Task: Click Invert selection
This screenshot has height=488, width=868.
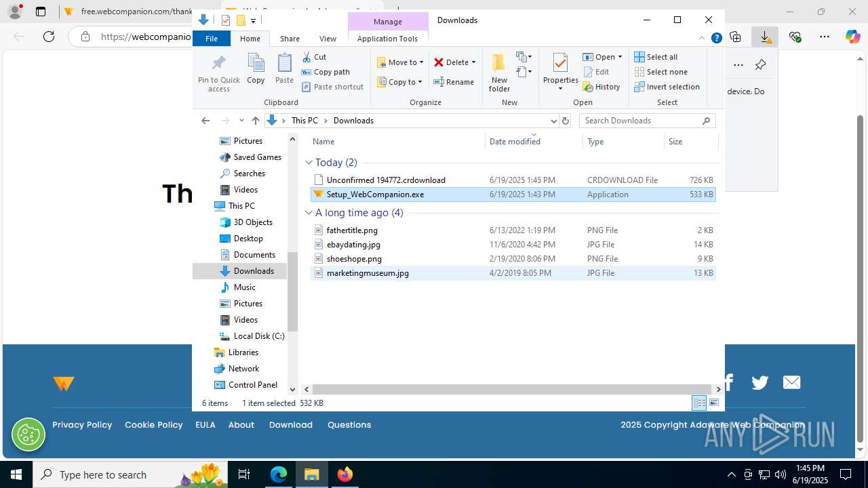Action: [667, 87]
